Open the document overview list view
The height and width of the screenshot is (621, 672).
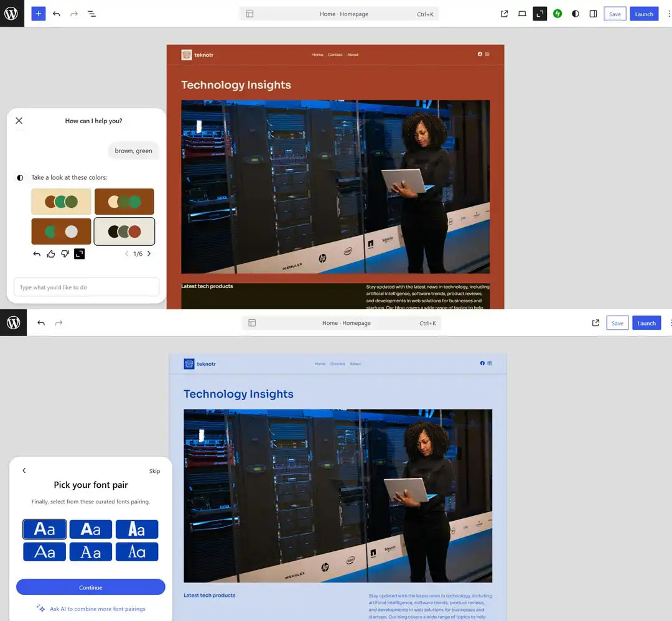tap(91, 14)
